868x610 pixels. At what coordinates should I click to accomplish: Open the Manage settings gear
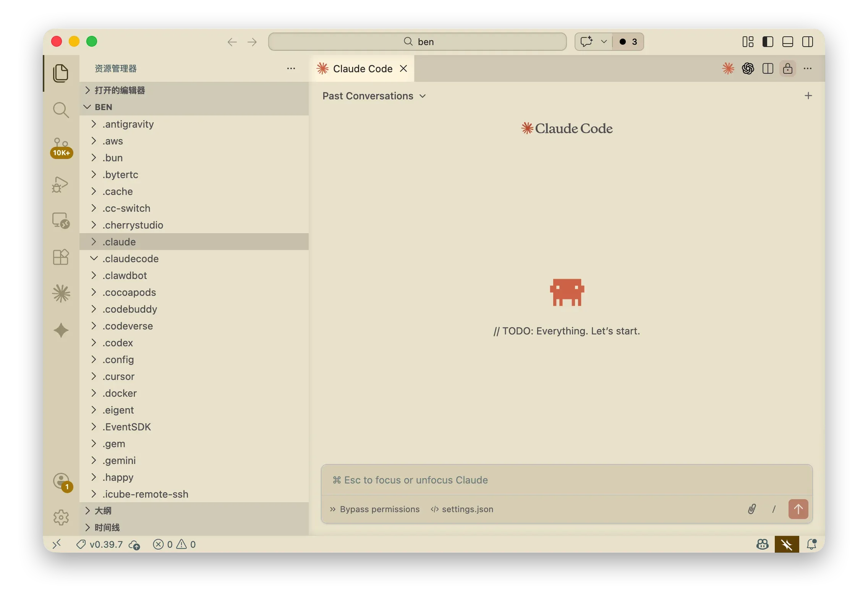pos(61,518)
